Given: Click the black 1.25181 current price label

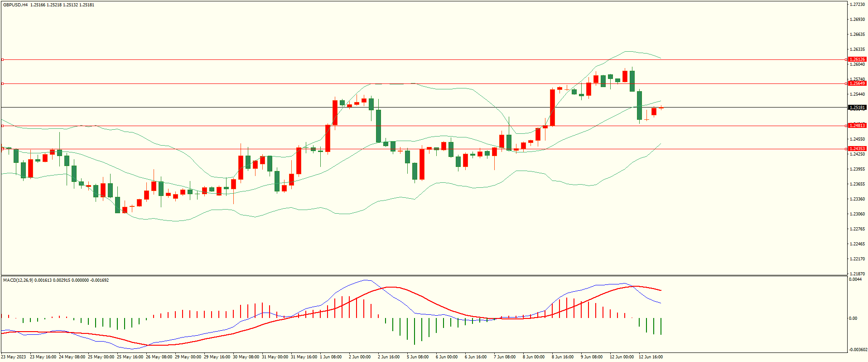Looking at the screenshot, I should 857,108.
